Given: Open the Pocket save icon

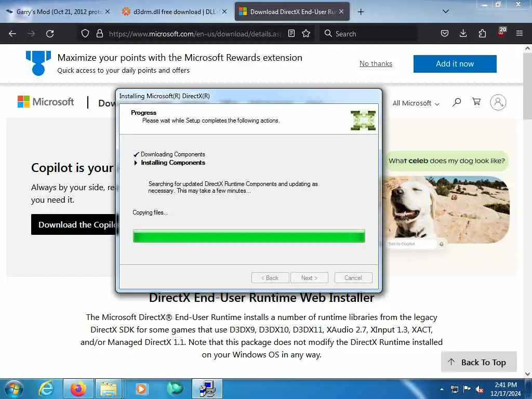Looking at the screenshot, I should pyautogui.click(x=445, y=34).
